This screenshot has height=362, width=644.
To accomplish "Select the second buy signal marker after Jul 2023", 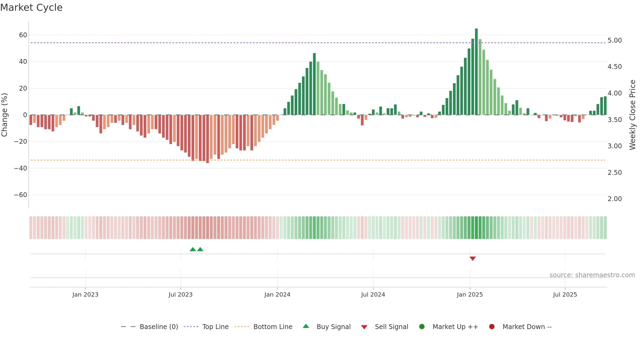I will click(200, 249).
